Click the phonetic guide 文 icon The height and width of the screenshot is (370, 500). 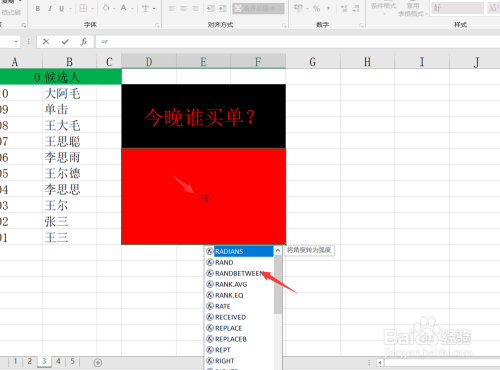tap(145, 8)
